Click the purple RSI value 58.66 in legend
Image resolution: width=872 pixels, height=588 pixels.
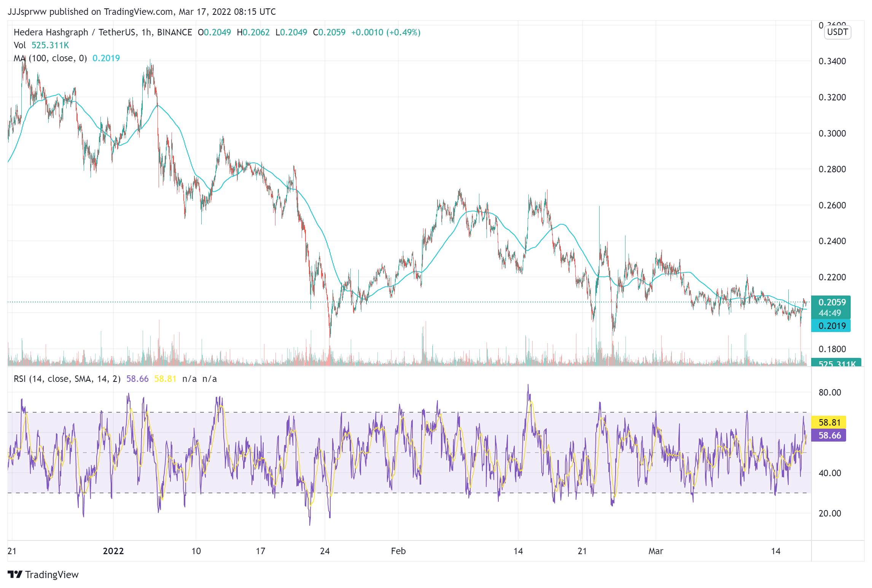(x=137, y=379)
